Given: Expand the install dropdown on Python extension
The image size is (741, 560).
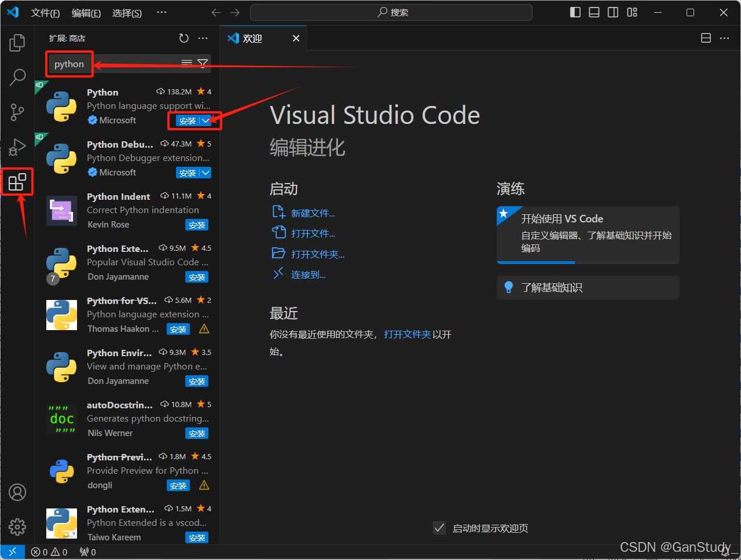Looking at the screenshot, I should pyautogui.click(x=204, y=120).
